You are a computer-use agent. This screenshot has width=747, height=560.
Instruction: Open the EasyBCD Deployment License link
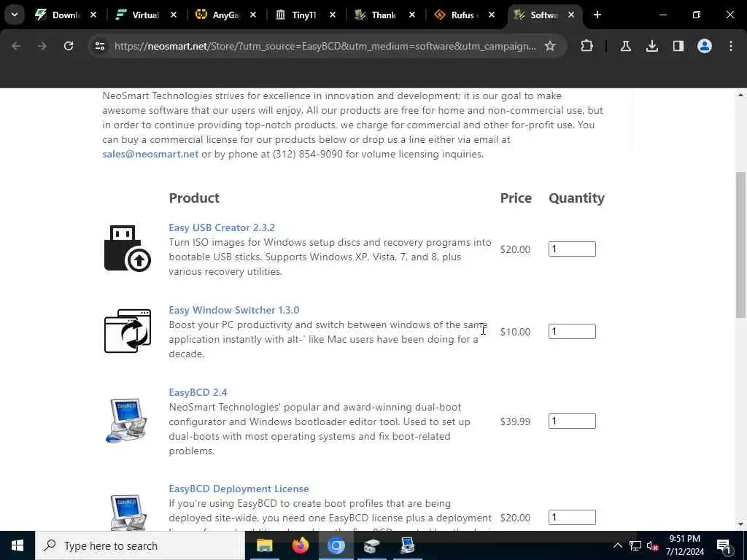pyautogui.click(x=239, y=489)
